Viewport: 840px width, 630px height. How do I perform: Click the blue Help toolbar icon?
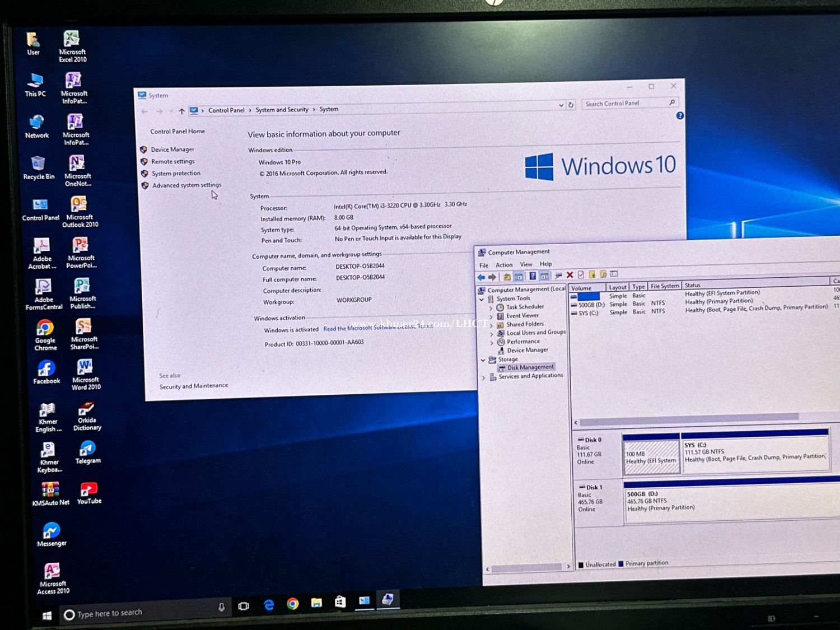(533, 276)
